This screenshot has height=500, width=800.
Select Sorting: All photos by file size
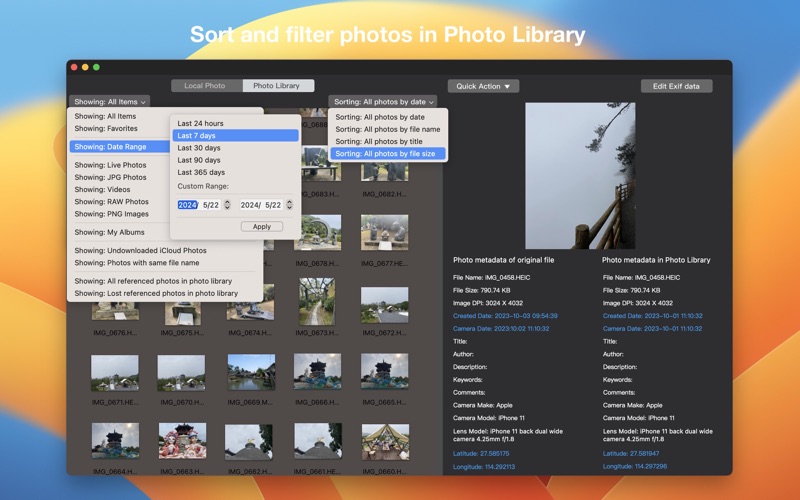(388, 154)
